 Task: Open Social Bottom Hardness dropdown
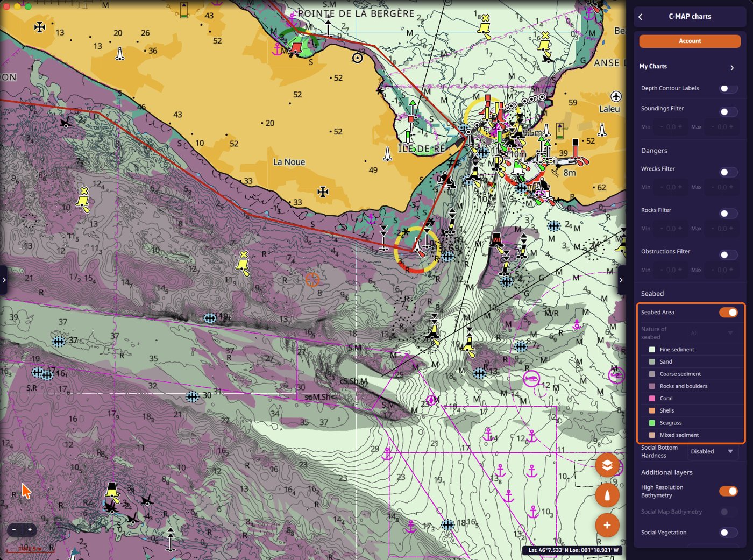pos(712,451)
